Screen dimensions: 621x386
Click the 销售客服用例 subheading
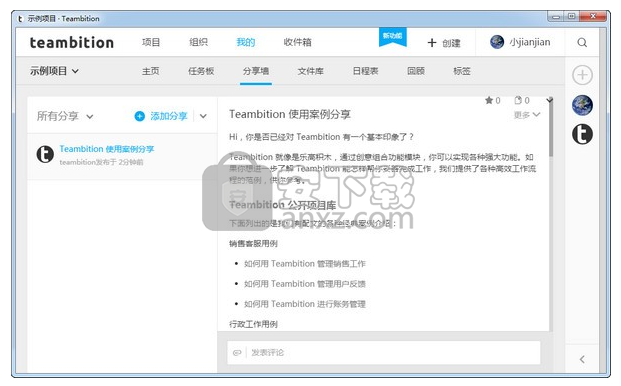253,243
